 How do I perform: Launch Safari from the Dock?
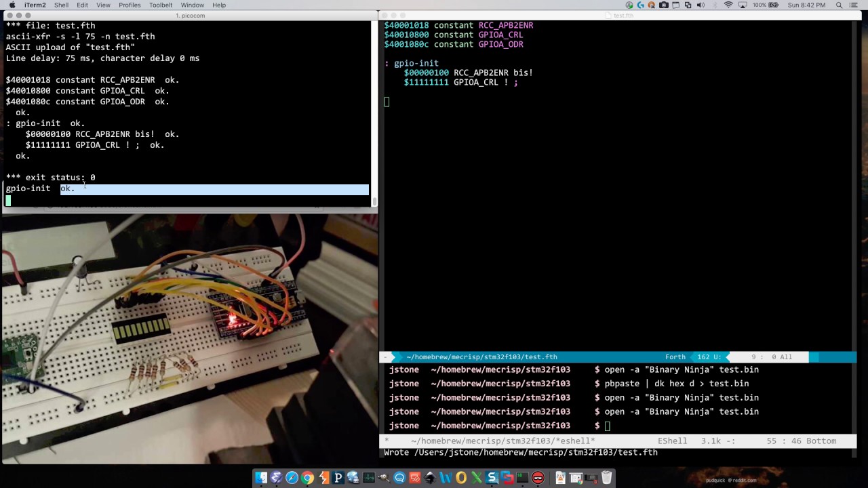[x=292, y=478]
